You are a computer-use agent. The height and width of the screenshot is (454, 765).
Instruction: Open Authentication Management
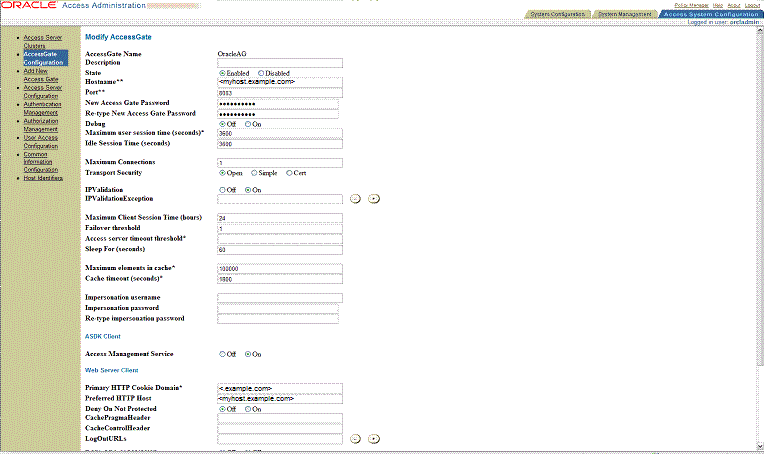42,108
